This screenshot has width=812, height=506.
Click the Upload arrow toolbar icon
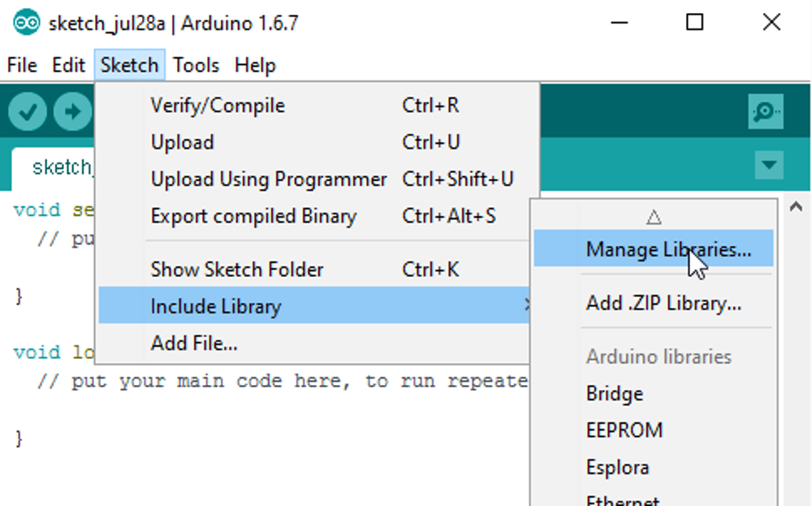click(x=72, y=112)
